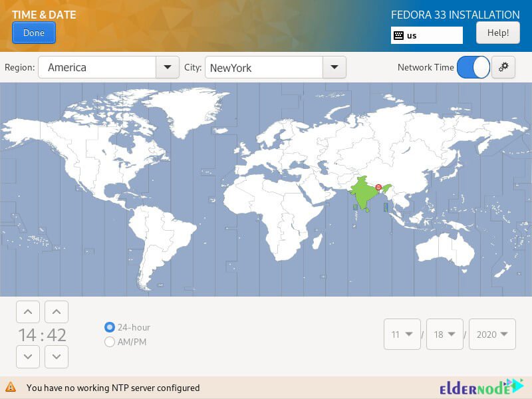Open the year 2020 dropdown

click(x=492, y=334)
